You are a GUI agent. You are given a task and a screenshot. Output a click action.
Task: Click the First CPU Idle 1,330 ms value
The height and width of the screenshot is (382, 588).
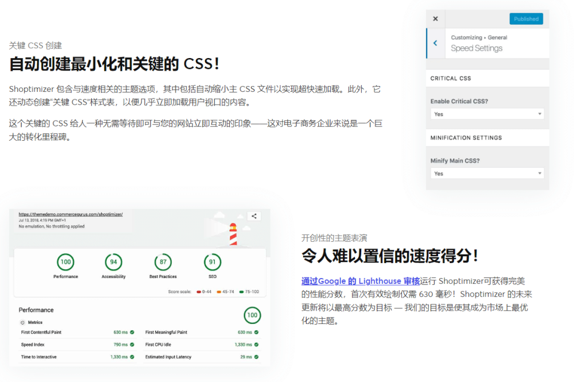243,345
